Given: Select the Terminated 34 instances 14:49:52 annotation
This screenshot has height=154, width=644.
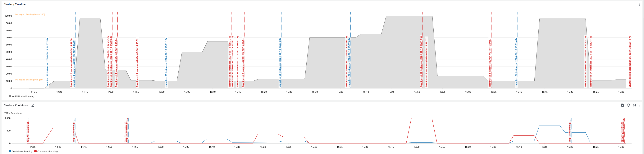Looking at the screenshot, I should pos(108,62).
